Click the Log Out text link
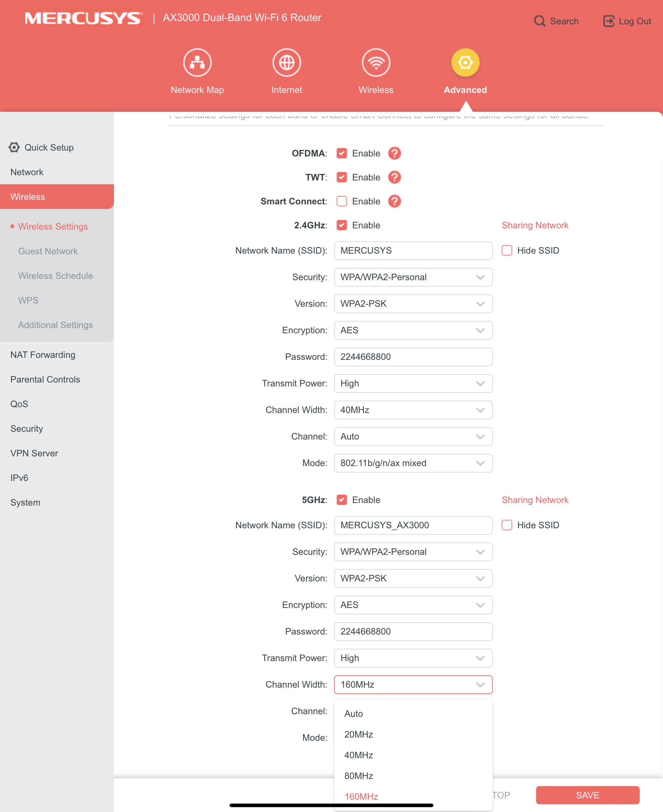Image resolution: width=663 pixels, height=812 pixels. pos(635,21)
